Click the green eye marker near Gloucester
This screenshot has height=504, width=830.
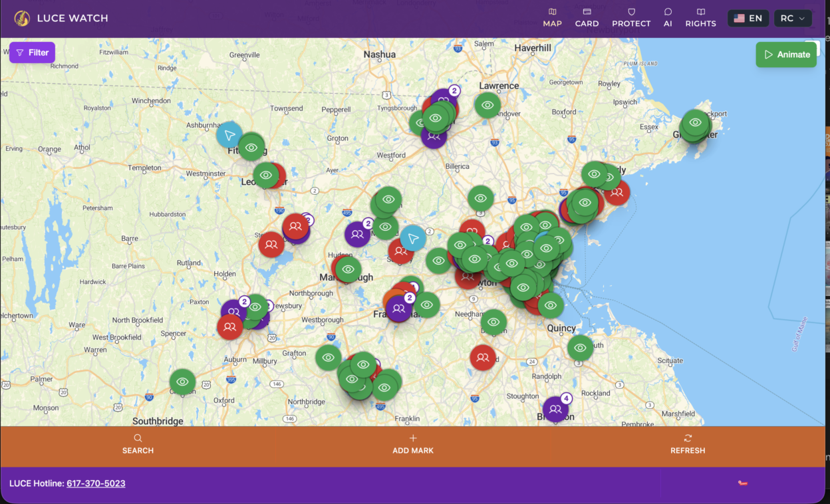[696, 122]
